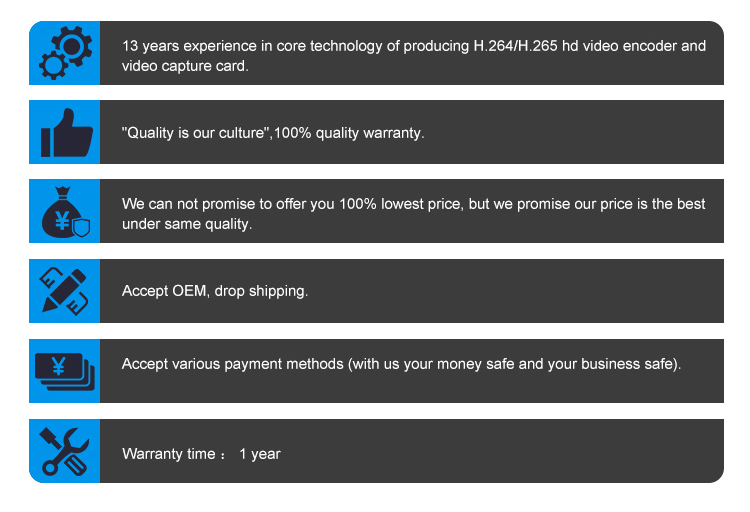Click the "video capture card." text

(184, 66)
